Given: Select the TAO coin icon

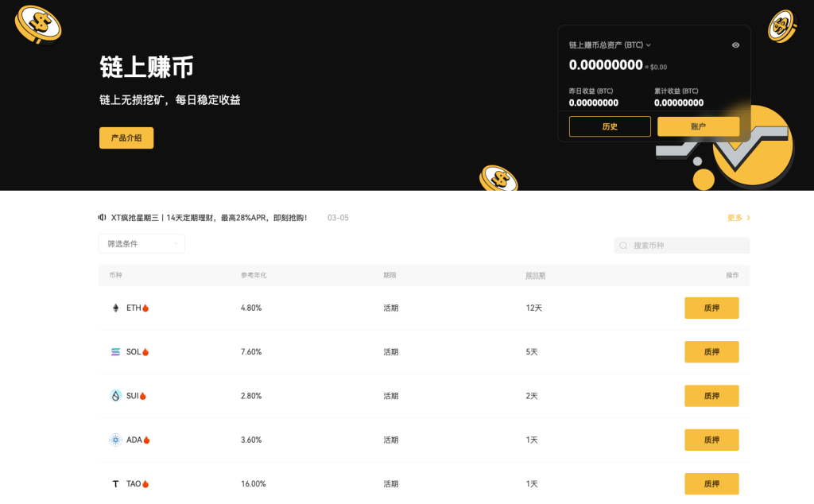Looking at the screenshot, I should 114,483.
